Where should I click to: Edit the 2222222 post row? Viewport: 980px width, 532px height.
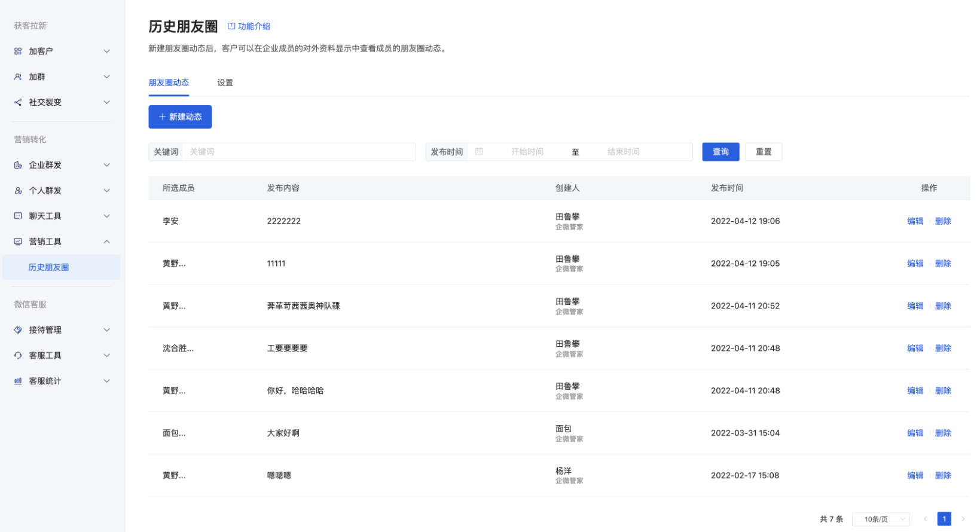click(x=915, y=221)
